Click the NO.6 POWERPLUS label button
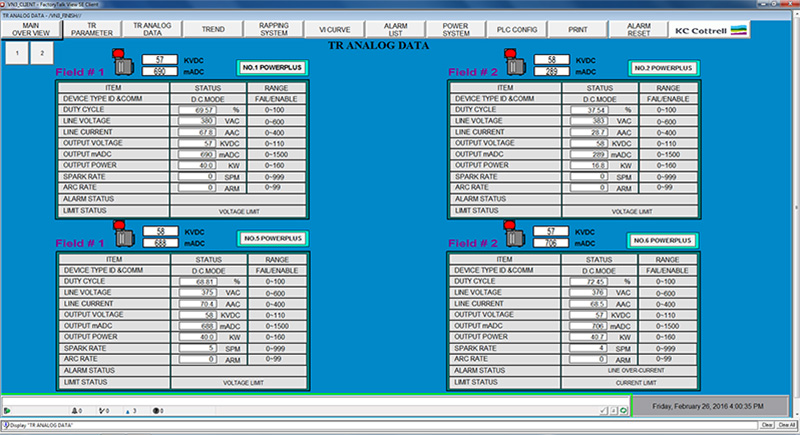Image resolution: width=800 pixels, height=435 pixels. coord(662,241)
